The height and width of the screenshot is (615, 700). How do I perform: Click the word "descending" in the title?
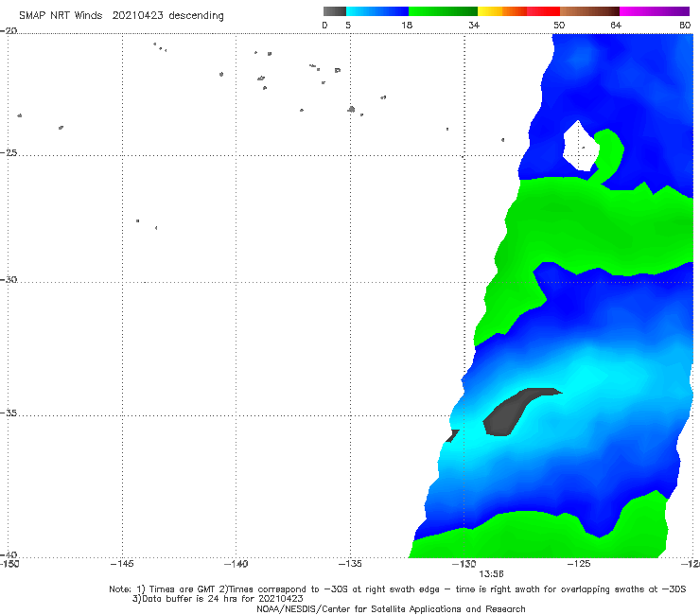pos(196,16)
